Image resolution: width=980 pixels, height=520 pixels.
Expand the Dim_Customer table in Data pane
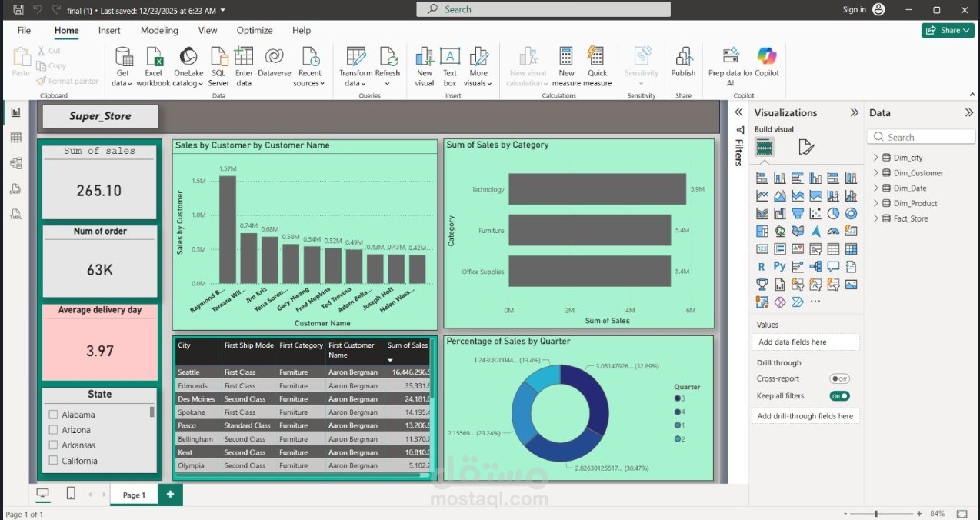click(x=876, y=172)
